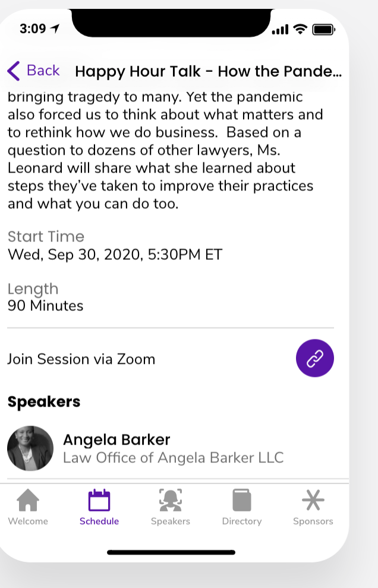Open the Speakers person icon
Viewport: 378px width, 588px height.
tap(171, 500)
